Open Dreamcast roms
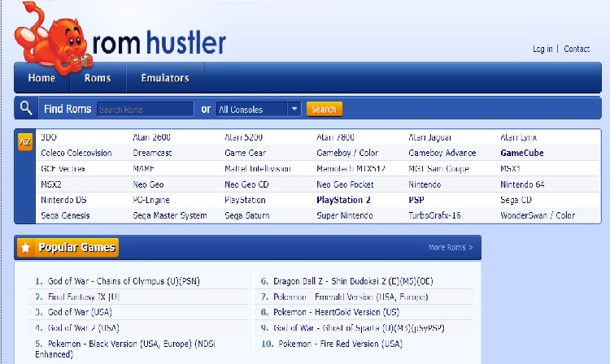The width and height of the screenshot is (610, 364). (x=152, y=153)
